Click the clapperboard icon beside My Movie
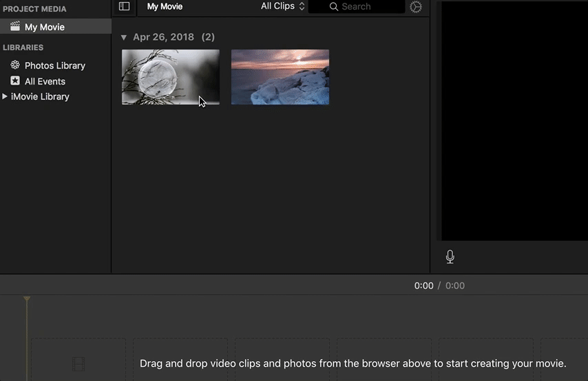The height and width of the screenshot is (381, 588). coord(15,26)
